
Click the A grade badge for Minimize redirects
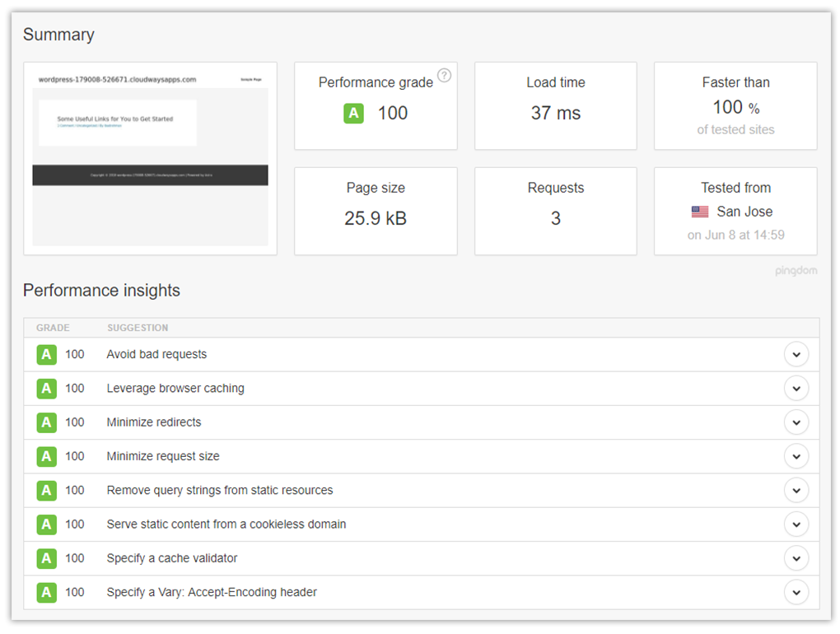coord(47,422)
